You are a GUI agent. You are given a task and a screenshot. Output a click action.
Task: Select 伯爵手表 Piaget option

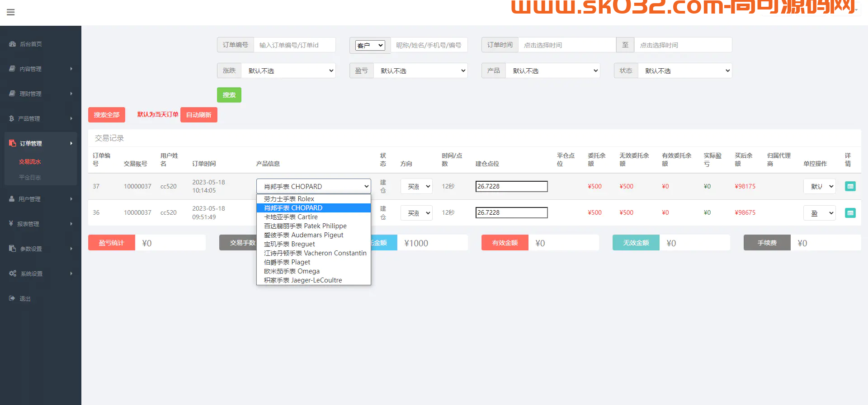[314, 262]
